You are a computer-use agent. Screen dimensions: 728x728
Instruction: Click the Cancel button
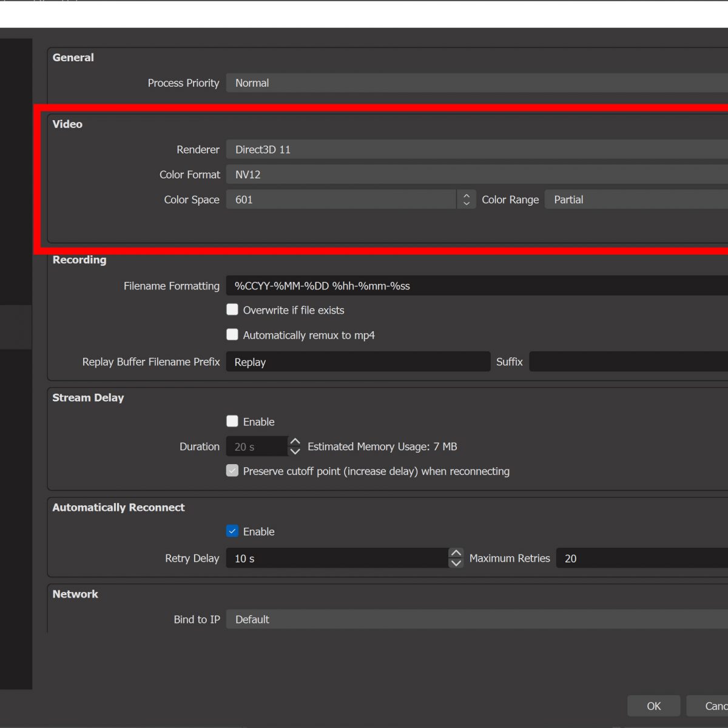(x=710, y=706)
